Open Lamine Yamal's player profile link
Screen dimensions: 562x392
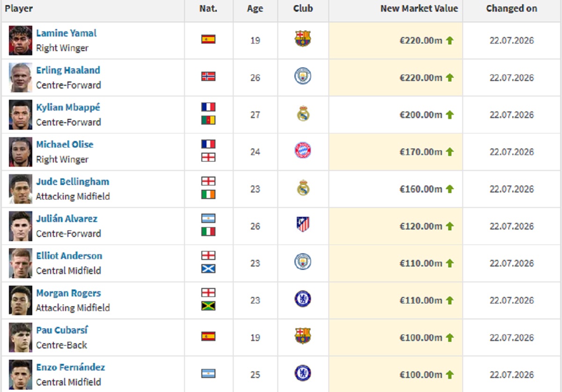pyautogui.click(x=67, y=33)
